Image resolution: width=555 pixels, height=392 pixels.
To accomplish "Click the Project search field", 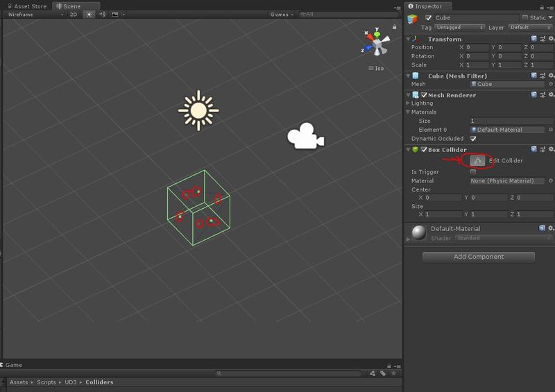I will pos(289,373).
